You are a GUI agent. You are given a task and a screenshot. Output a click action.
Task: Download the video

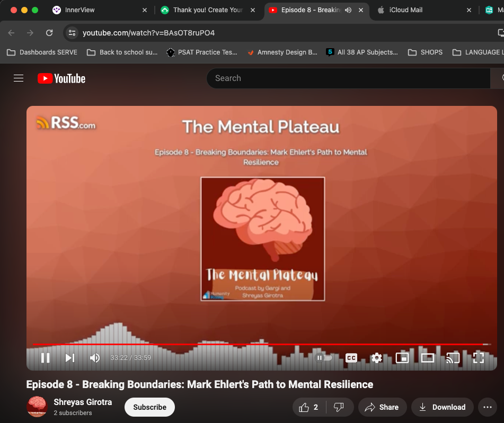click(443, 407)
